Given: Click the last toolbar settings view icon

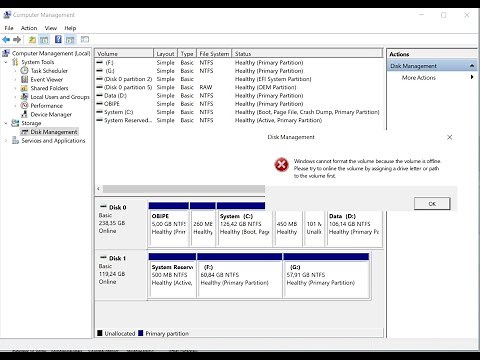Looking at the screenshot, I should coord(85,40).
